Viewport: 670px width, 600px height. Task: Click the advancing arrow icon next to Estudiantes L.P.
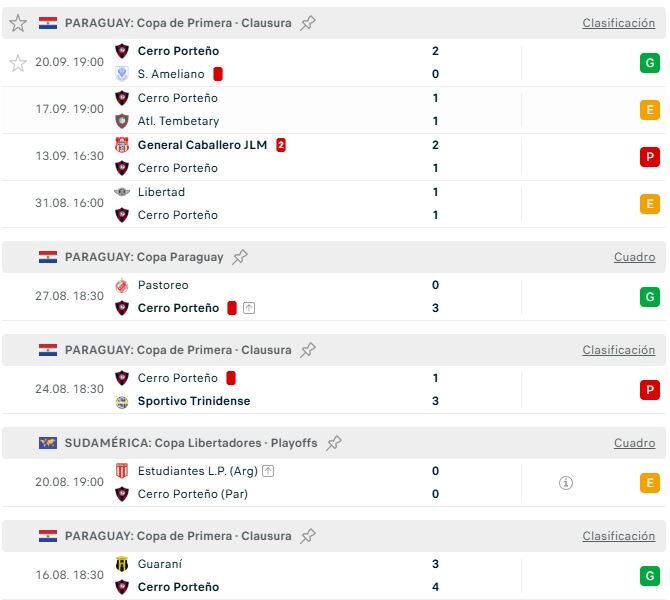coord(268,471)
